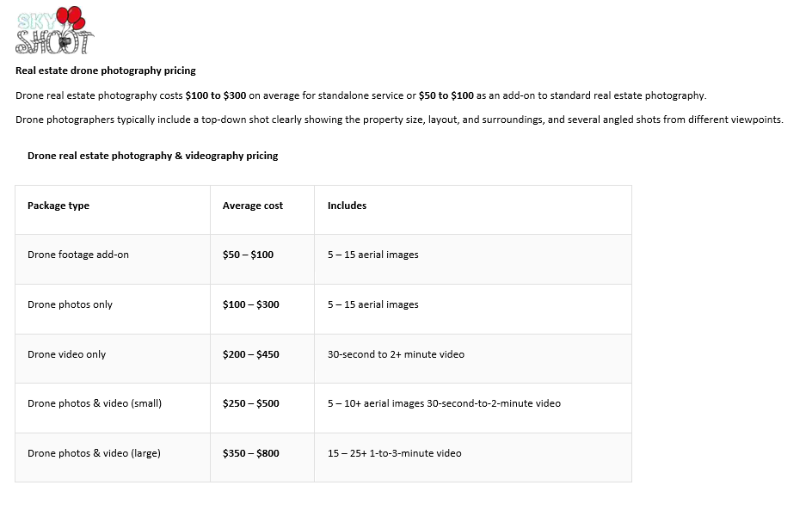Click the "Drone photos & video (small)" cell
Screen dimensions: 812x516
click(x=95, y=403)
